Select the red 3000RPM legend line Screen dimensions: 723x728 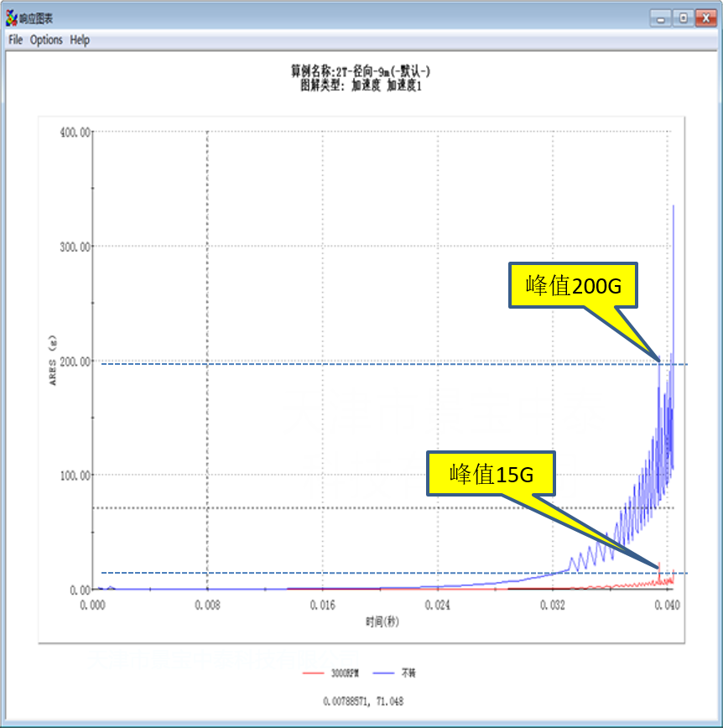coord(311,673)
